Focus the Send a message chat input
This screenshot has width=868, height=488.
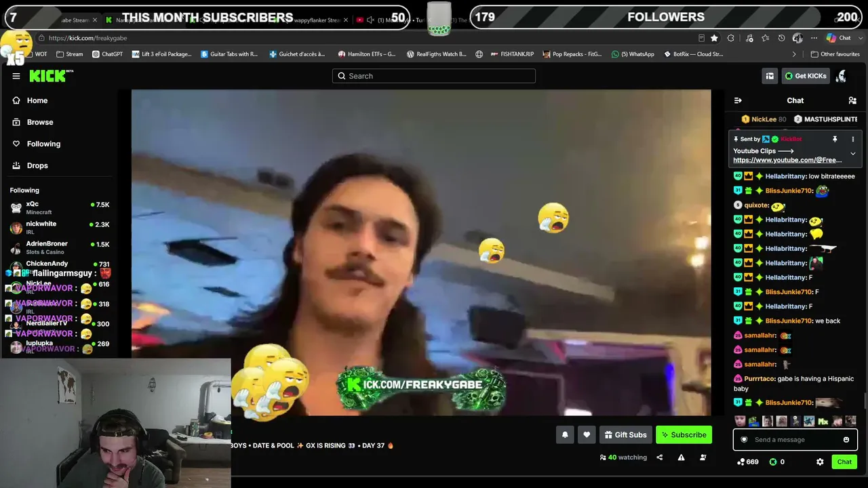(794, 440)
